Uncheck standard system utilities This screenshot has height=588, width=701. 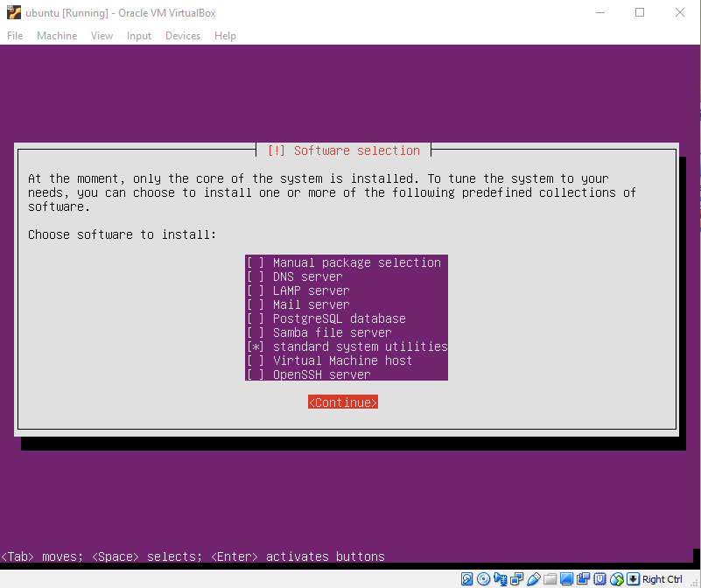[256, 346]
